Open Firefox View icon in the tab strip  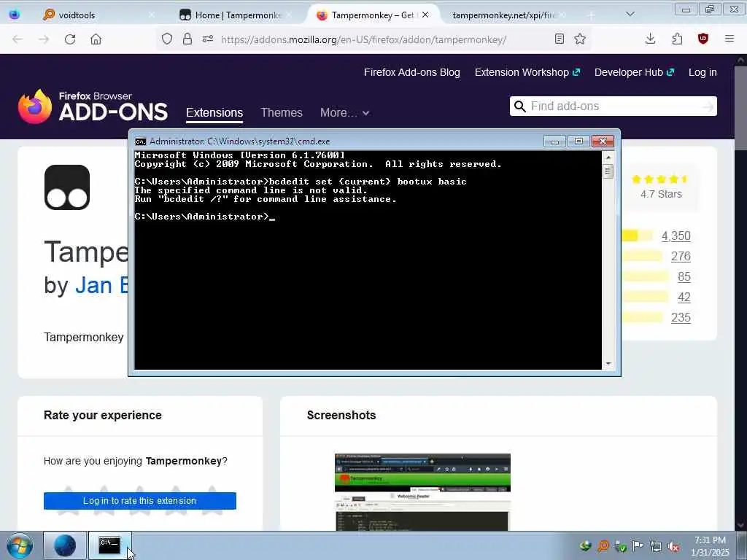(x=15, y=15)
